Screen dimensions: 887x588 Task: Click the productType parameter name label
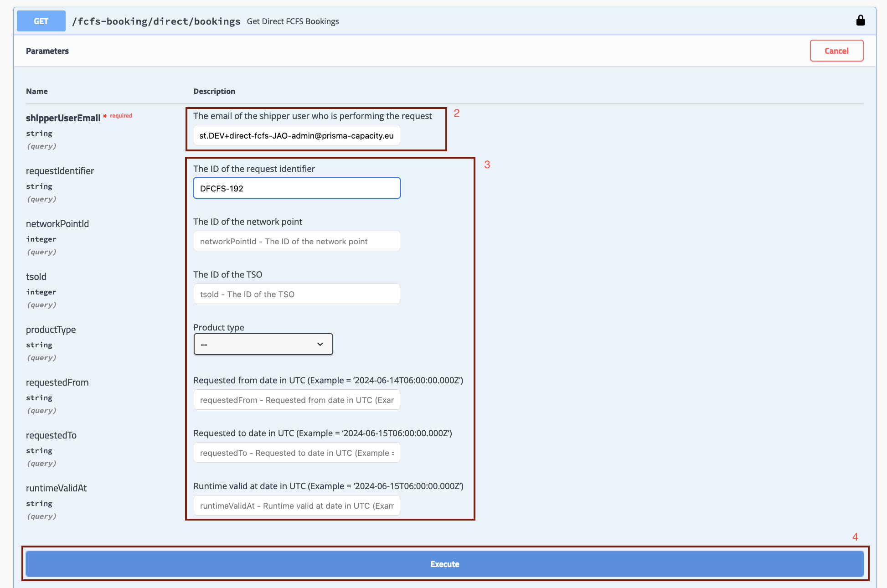pyautogui.click(x=51, y=330)
